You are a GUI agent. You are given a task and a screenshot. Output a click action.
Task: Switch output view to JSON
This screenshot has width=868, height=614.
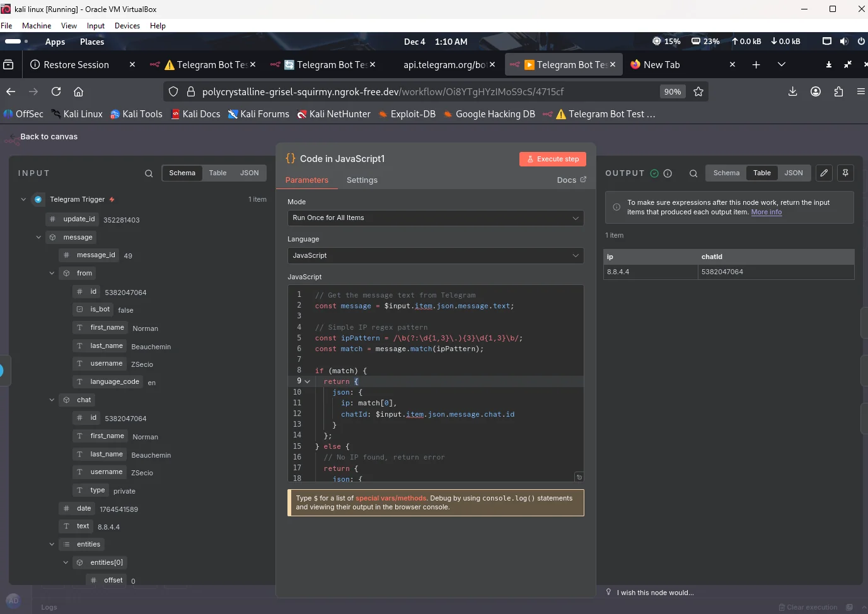pos(794,173)
